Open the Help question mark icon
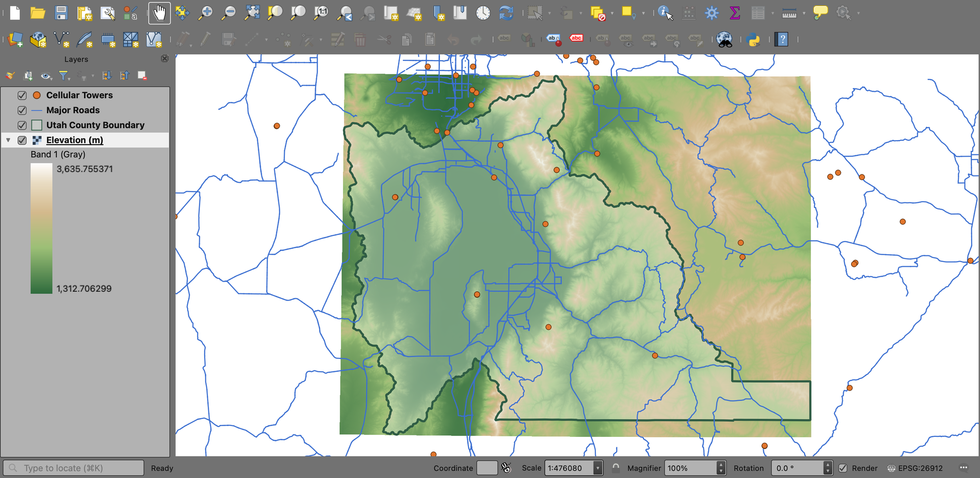980x478 pixels. coord(782,40)
